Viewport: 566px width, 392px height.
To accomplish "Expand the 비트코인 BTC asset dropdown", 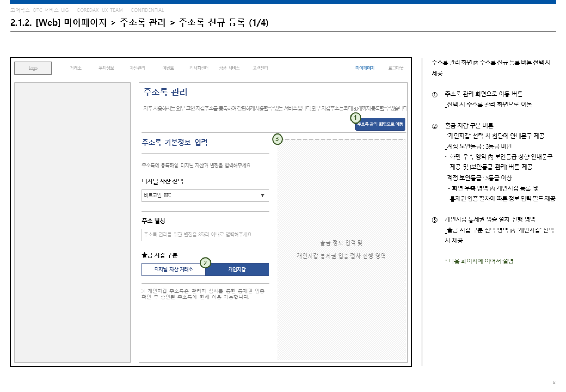I will pos(205,196).
